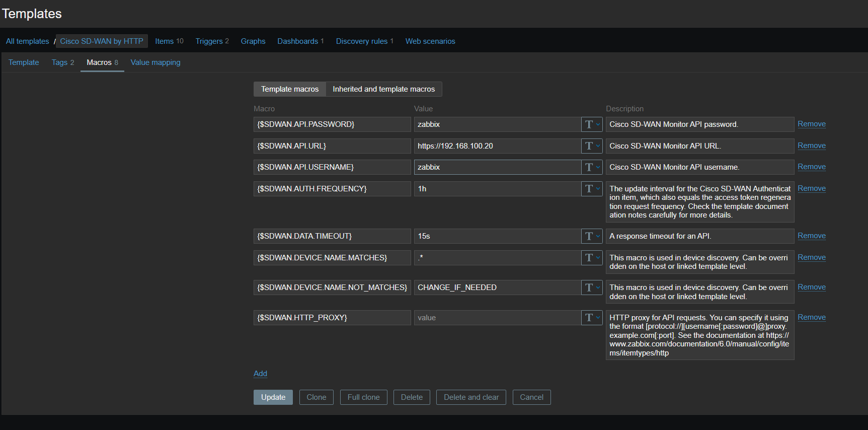Image resolution: width=868 pixels, height=430 pixels.
Task: Go to the Template tab
Action: [x=24, y=62]
